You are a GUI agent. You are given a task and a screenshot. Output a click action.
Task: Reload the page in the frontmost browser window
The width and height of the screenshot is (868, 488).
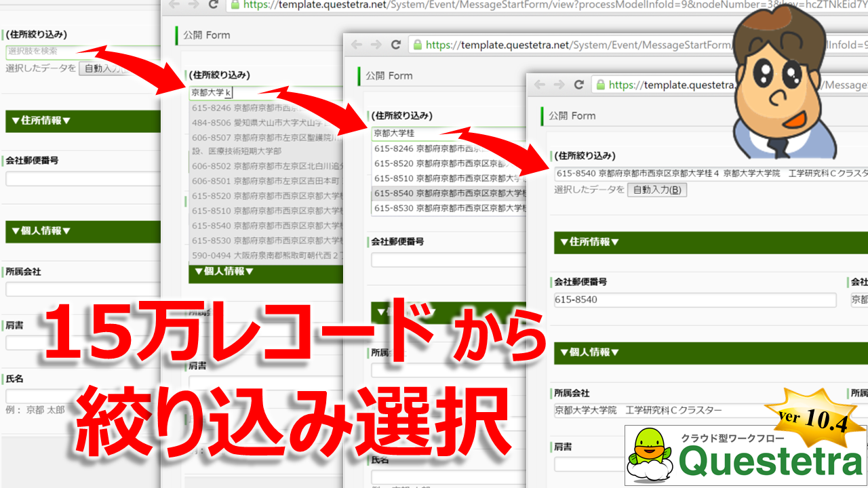point(578,85)
